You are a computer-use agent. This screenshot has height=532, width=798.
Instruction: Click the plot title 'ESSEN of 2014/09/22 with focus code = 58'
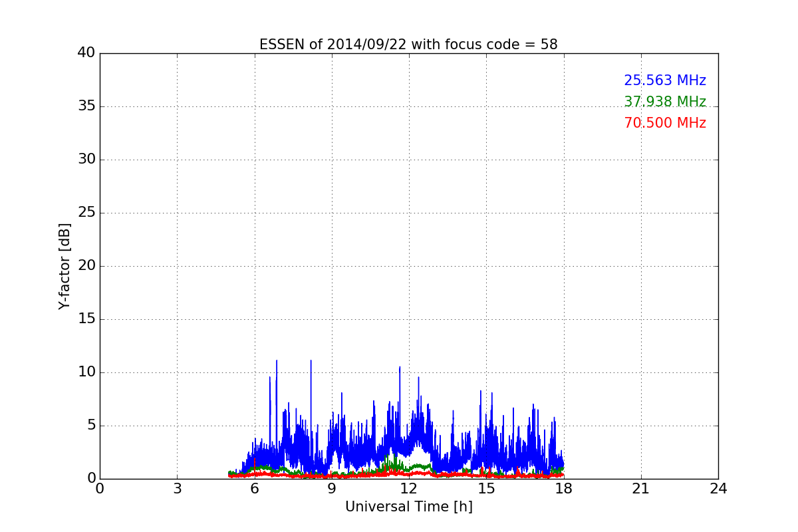tap(408, 45)
